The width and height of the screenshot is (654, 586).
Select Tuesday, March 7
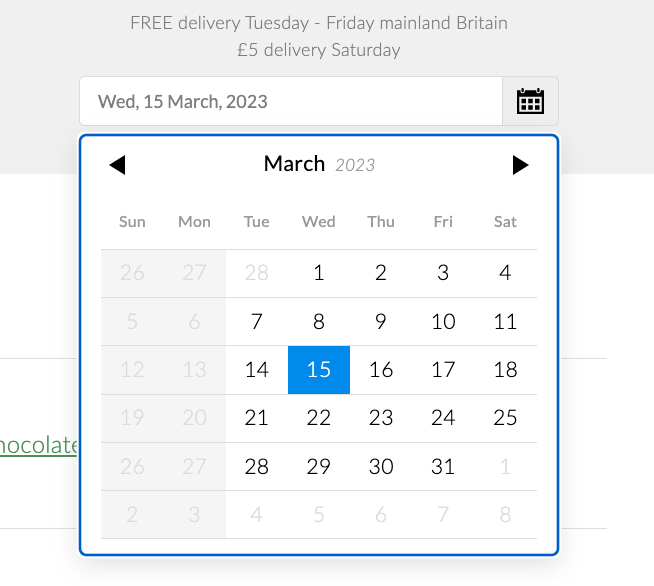pyautogui.click(x=257, y=322)
